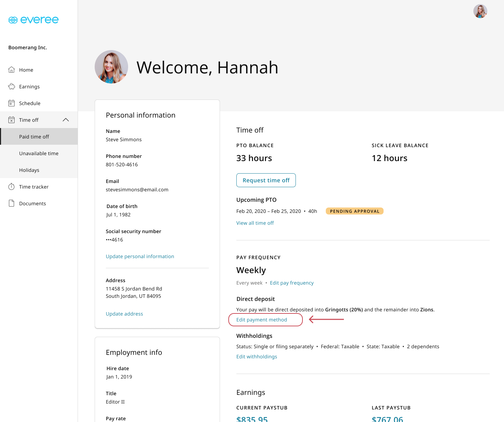
Task: Click the last paystub amount $767.06
Action: (x=387, y=419)
